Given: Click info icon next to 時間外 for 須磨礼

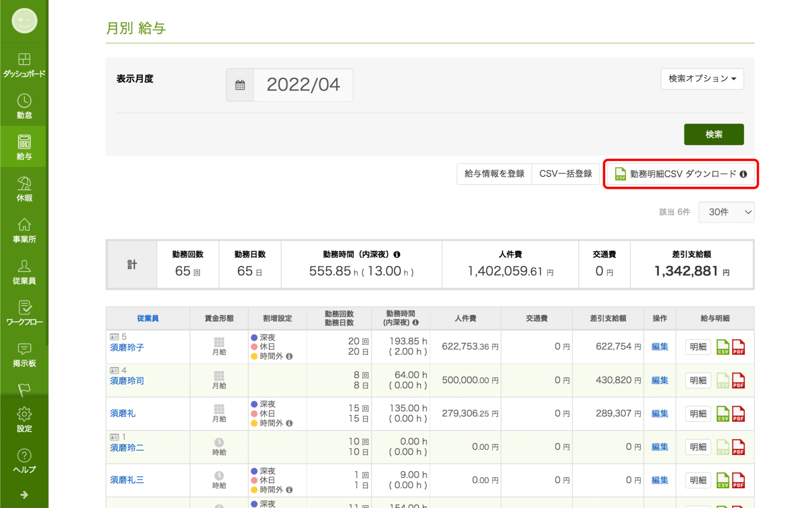Looking at the screenshot, I should click(x=290, y=423).
